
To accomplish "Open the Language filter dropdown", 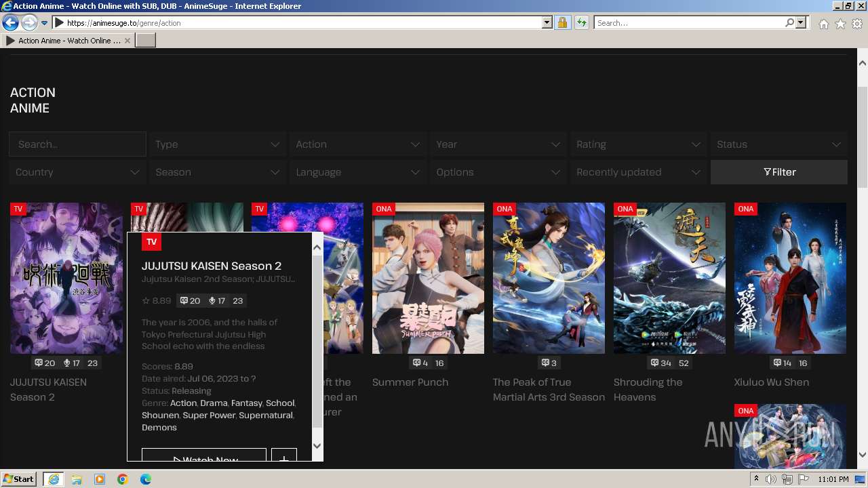I will pyautogui.click(x=357, y=172).
